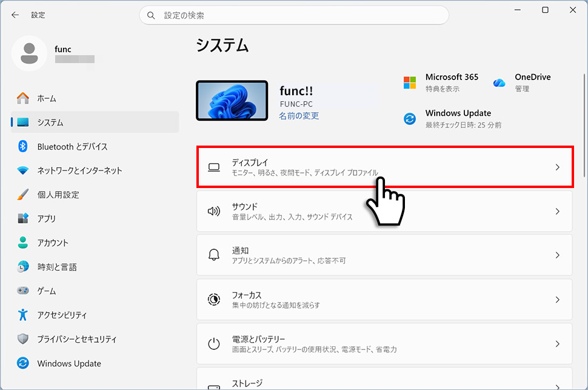588x390 pixels.
Task: Click the アクセシビリティ figure icon
Action: (x=23, y=315)
